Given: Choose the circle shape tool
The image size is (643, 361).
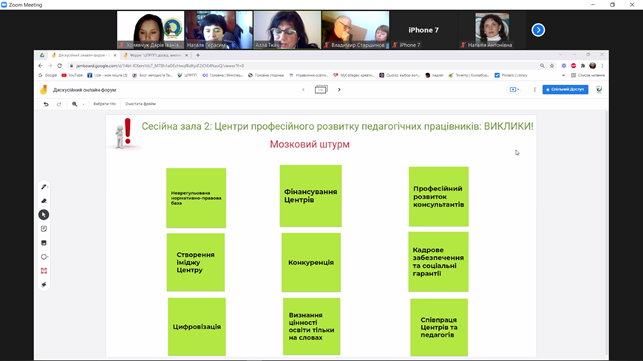Looking at the screenshot, I should pos(44,257).
